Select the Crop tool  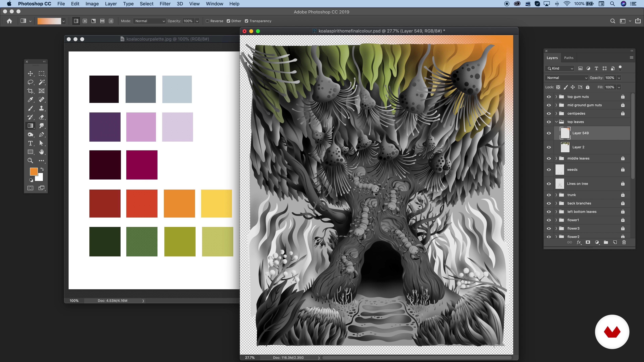(x=30, y=91)
